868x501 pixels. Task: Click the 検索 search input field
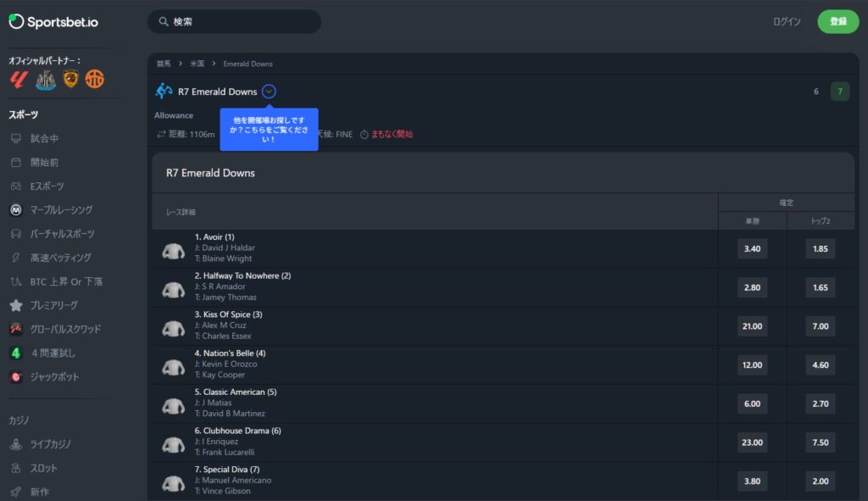[x=234, y=21]
